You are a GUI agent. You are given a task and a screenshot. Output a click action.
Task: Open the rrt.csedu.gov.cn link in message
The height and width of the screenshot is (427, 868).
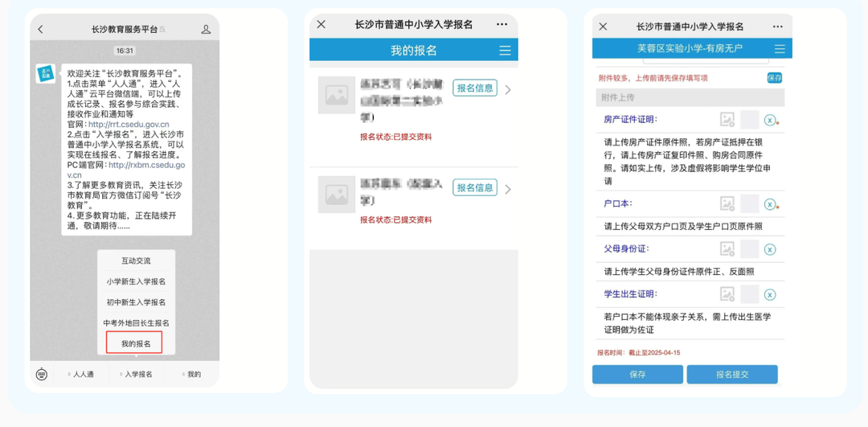click(x=129, y=125)
